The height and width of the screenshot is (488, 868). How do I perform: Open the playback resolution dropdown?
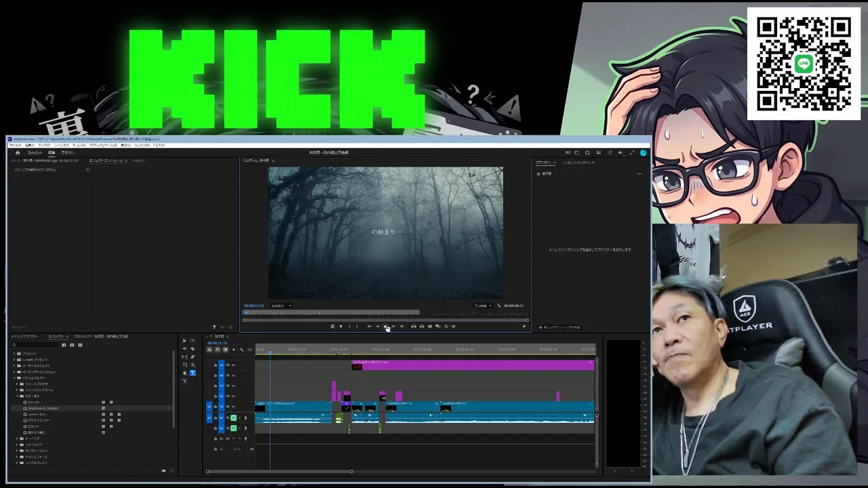pos(483,306)
